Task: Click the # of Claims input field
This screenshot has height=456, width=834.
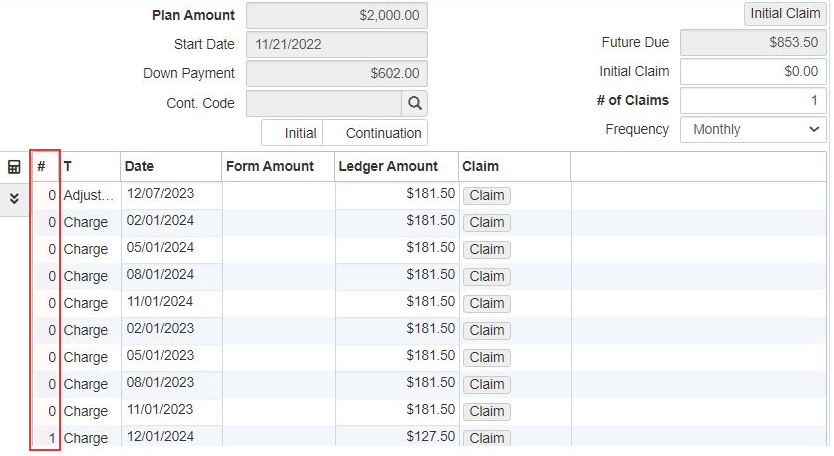Action: pos(753,100)
